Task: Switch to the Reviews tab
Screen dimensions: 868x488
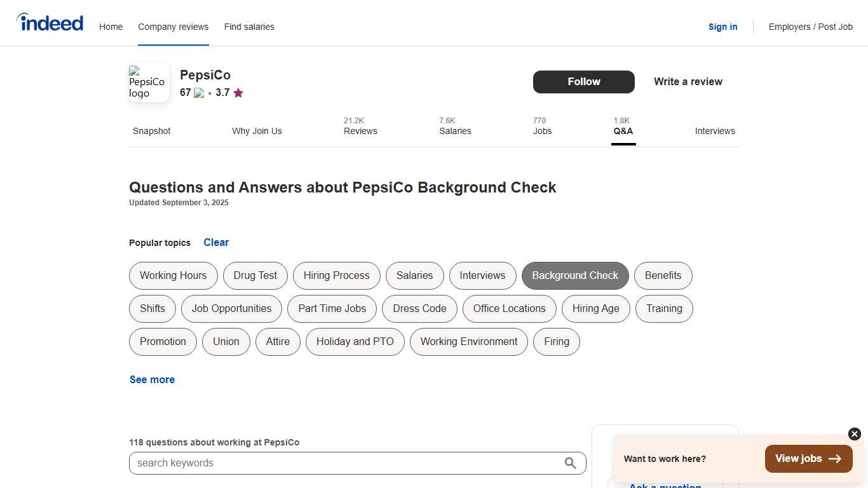Action: (x=360, y=131)
